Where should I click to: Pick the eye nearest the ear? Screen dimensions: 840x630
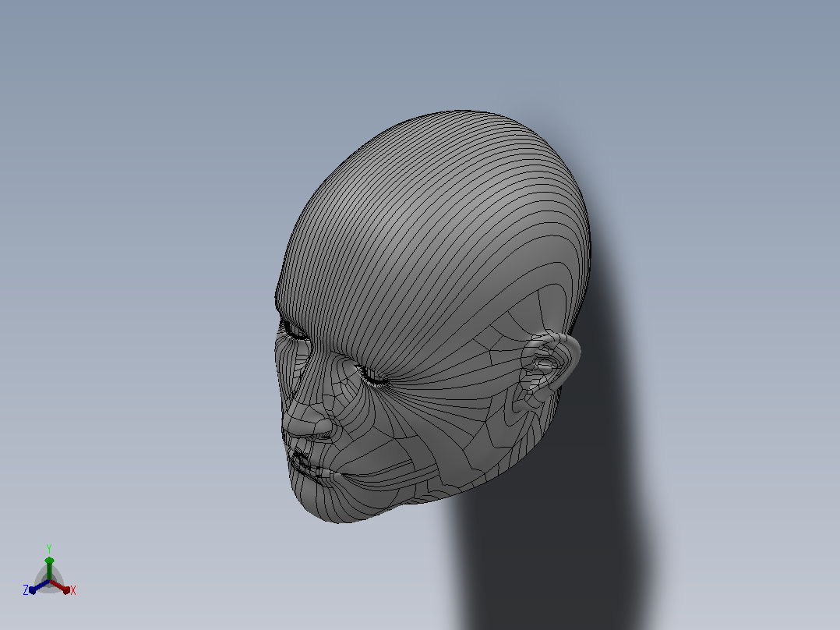click(x=371, y=375)
